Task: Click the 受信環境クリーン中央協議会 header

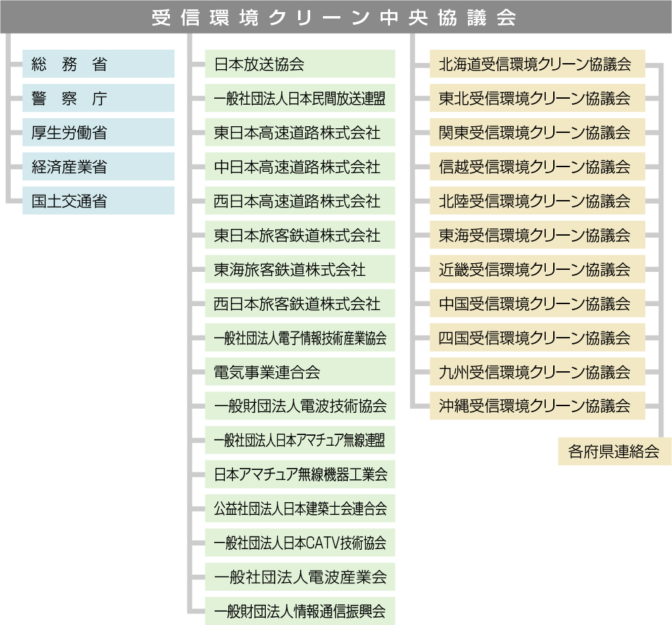Action: click(x=336, y=17)
